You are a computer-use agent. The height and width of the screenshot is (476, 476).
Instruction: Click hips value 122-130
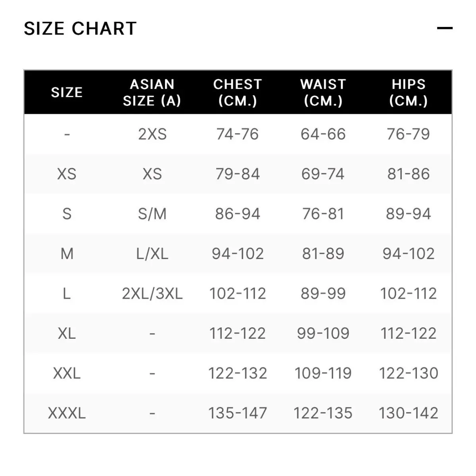click(x=409, y=373)
